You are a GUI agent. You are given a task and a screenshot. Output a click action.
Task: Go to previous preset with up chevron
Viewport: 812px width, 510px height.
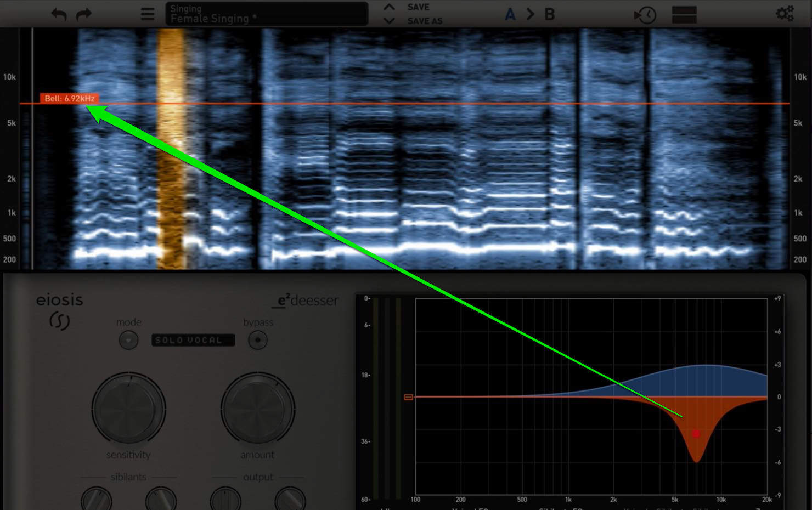coord(389,7)
